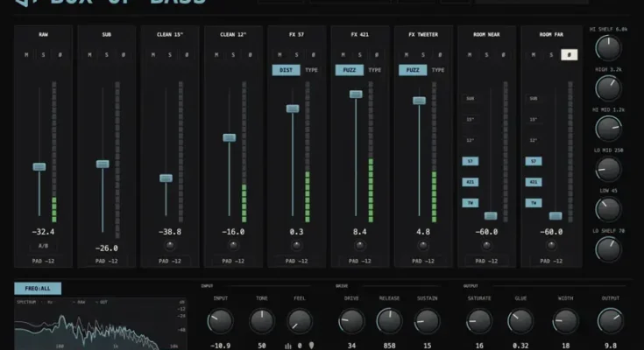Click the FEEL knob
The height and width of the screenshot is (350, 644).
(x=300, y=321)
